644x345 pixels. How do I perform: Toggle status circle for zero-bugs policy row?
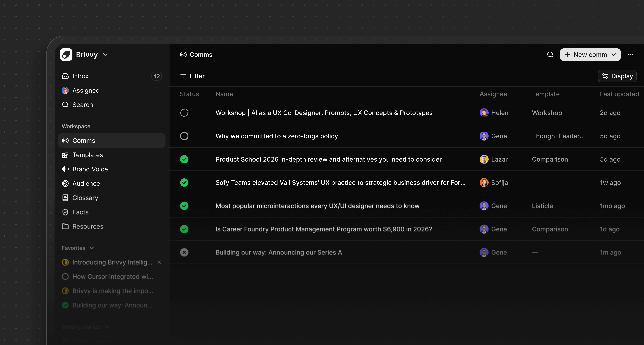(184, 136)
